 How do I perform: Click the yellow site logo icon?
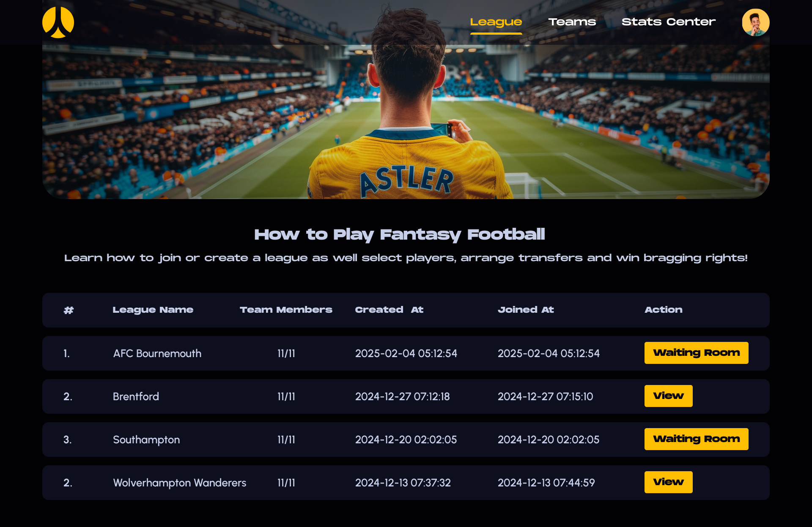pos(58,22)
